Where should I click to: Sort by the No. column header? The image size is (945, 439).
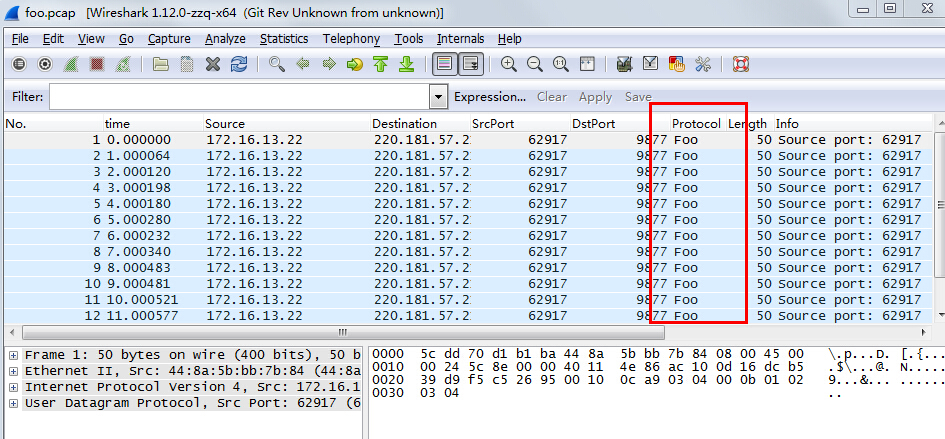[53, 124]
